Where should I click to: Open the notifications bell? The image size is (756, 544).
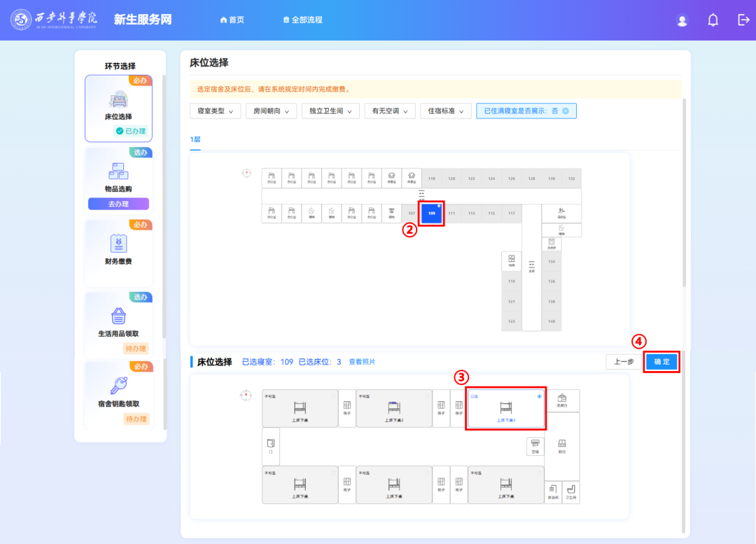click(713, 20)
